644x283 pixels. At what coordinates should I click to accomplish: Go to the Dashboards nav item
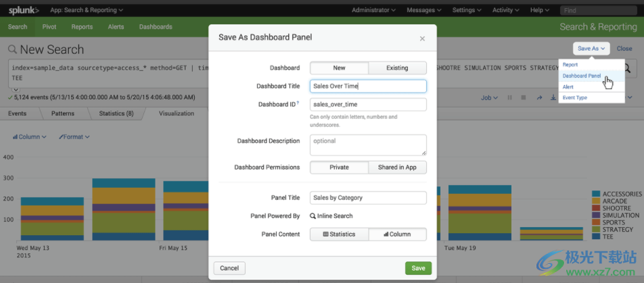point(156,27)
